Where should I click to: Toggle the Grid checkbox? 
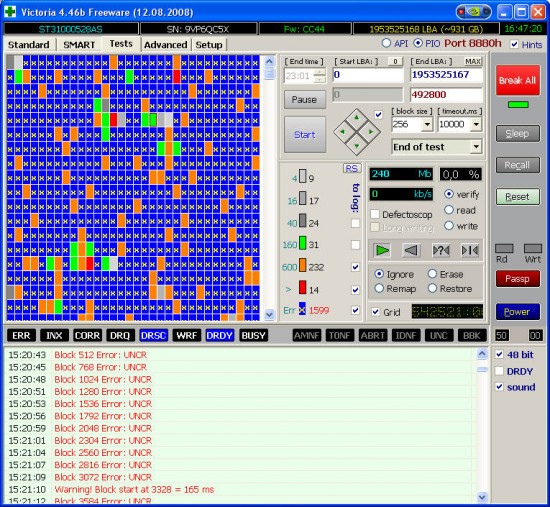click(375, 312)
